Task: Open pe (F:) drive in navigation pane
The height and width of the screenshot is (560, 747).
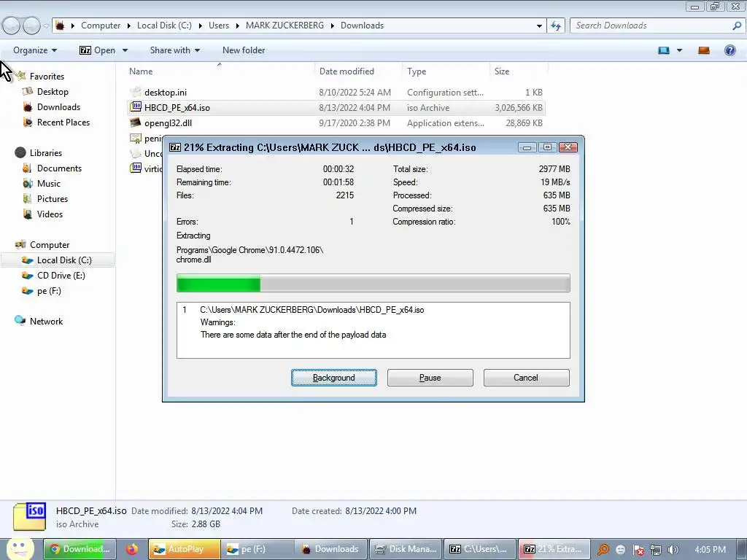Action: 49,291
